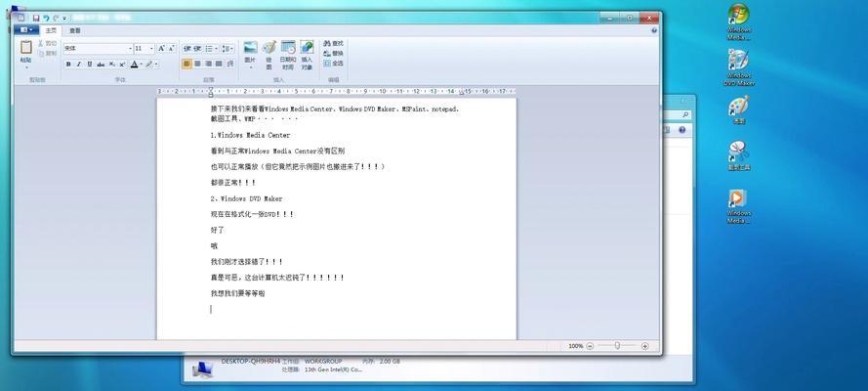The width and height of the screenshot is (868, 391).
Task: Click the Save icon in quick access toolbar
Action: tap(36, 19)
